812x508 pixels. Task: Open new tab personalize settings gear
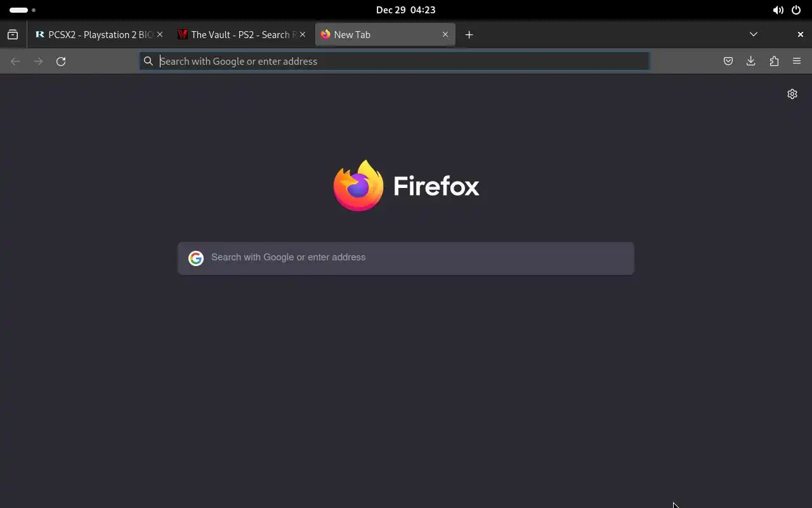click(x=792, y=94)
